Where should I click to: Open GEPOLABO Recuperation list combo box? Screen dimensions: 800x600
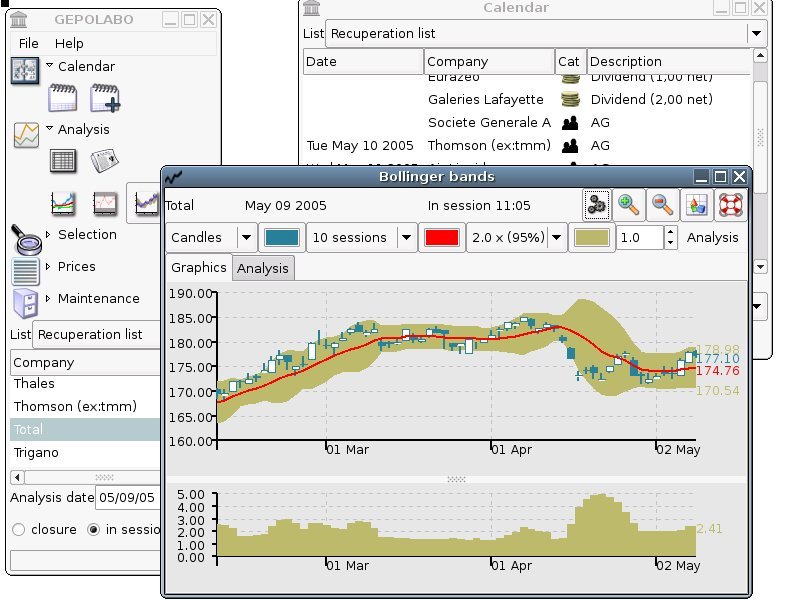pos(97,335)
